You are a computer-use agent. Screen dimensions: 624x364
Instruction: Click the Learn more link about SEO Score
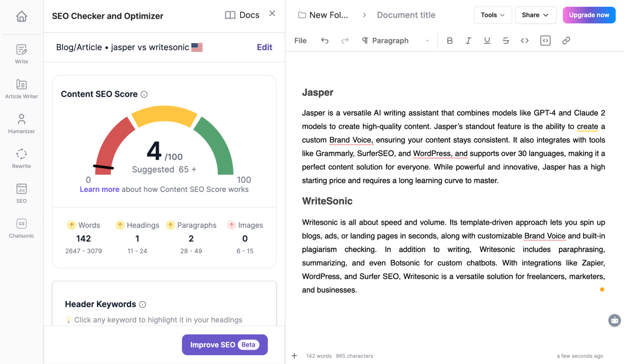[99, 189]
